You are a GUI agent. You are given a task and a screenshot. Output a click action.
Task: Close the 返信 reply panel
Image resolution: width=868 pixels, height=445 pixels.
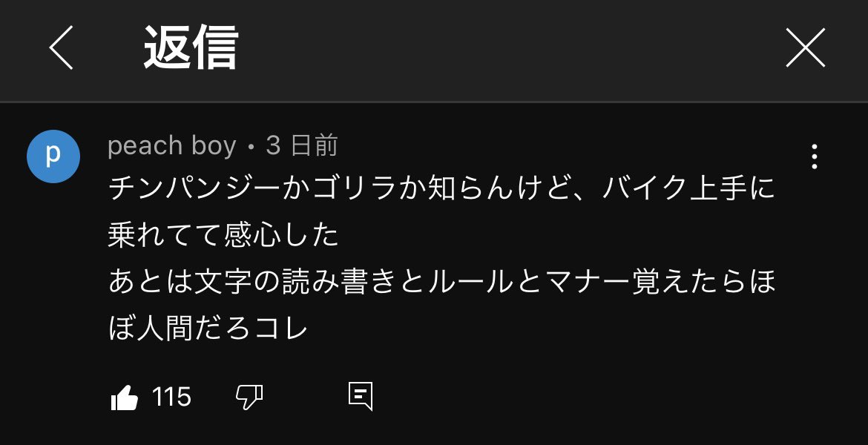coord(806,47)
